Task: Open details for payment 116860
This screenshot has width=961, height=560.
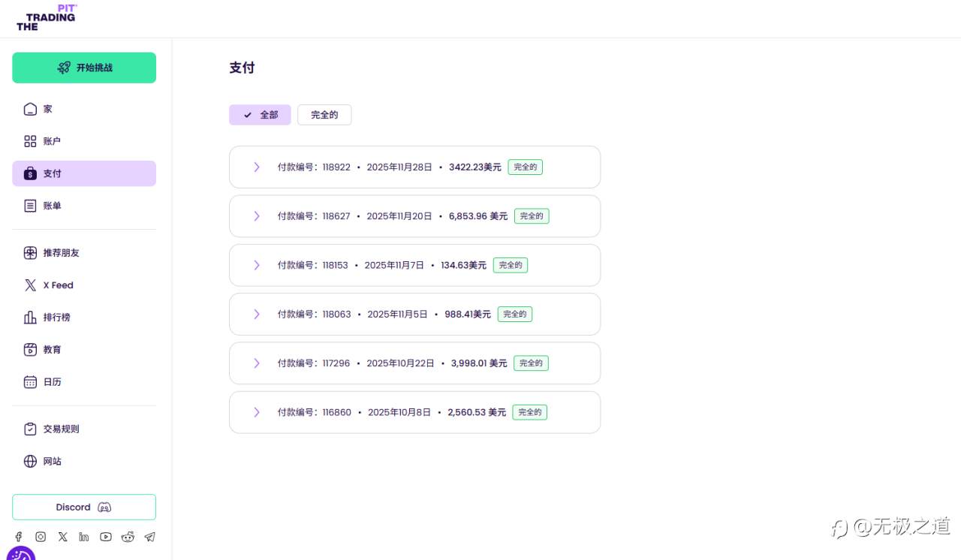Action: tap(257, 411)
